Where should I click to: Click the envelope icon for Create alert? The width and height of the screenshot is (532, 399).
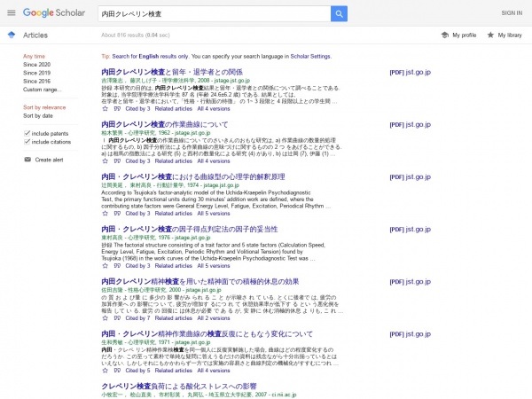pos(27,160)
